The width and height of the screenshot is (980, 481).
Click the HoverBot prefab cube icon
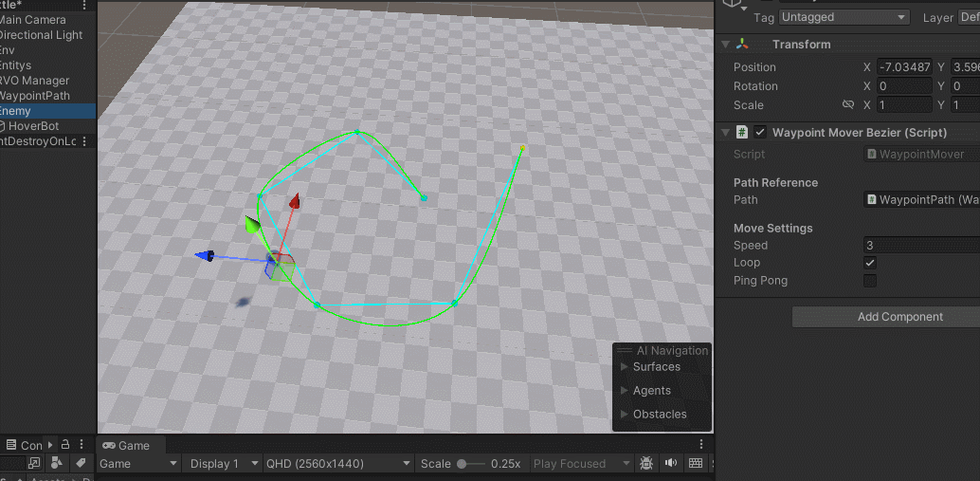pyautogui.click(x=2, y=126)
